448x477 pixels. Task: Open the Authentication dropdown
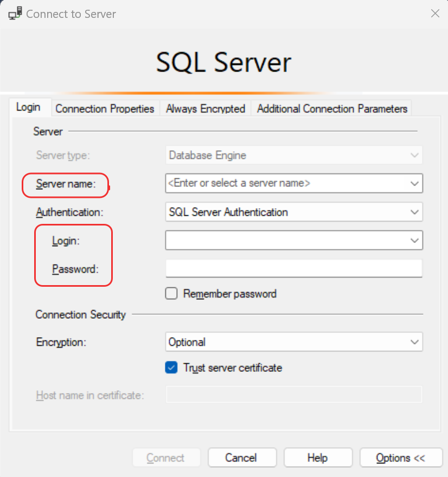tap(294, 212)
